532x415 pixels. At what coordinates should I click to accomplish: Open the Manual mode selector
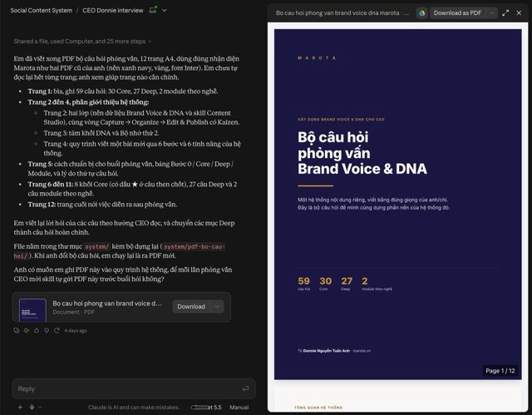point(239,408)
